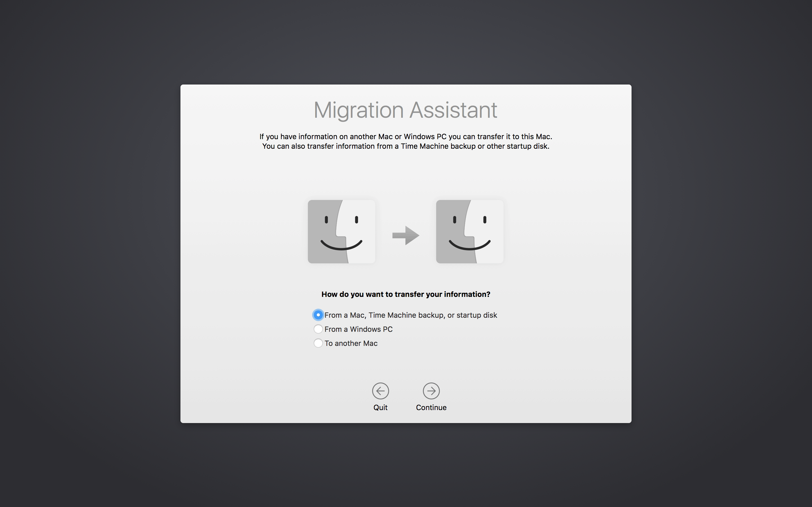Click the right destination Finder face icon
This screenshot has height=507, width=812.
(x=469, y=231)
